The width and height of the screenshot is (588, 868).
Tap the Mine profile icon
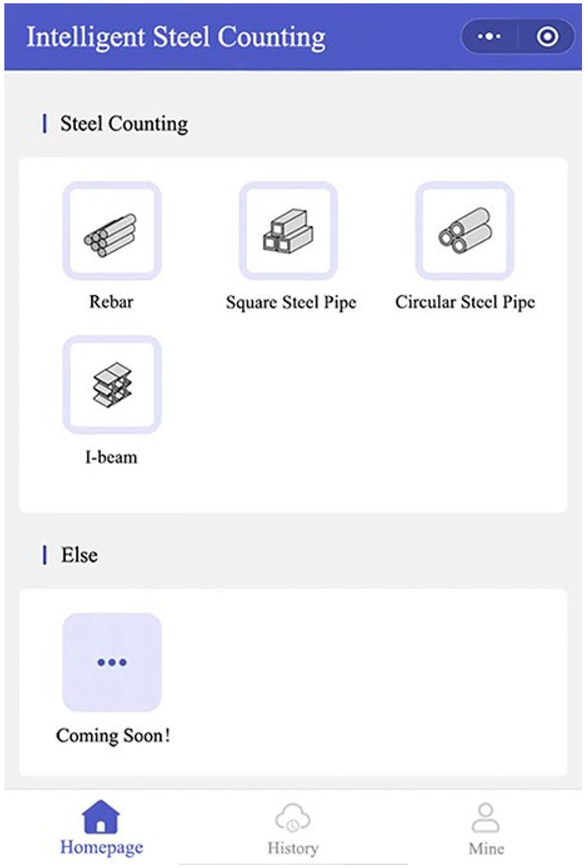pos(485,818)
